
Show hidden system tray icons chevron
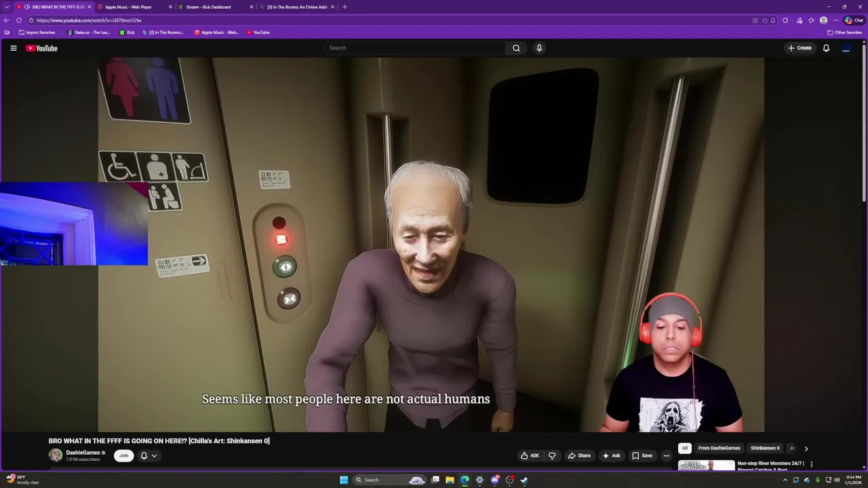click(785, 480)
